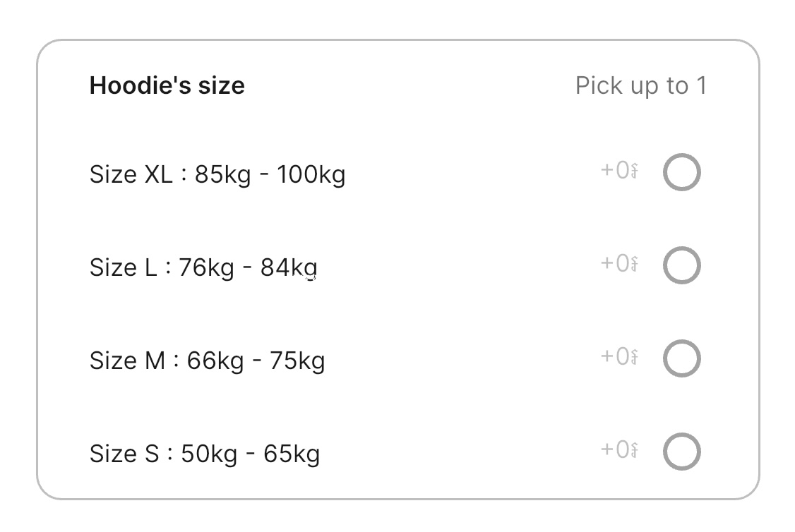Select the Size XL radio button
Viewport: 795px width, 532px height.
(681, 173)
